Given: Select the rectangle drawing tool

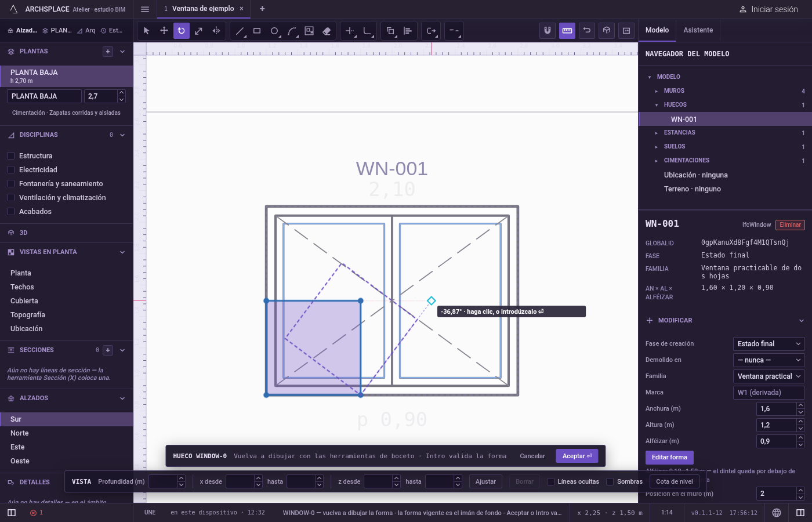Looking at the screenshot, I should click(257, 31).
